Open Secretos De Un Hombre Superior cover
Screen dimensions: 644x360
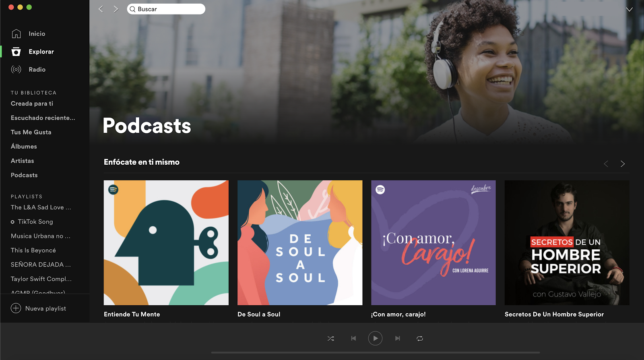[567, 243]
